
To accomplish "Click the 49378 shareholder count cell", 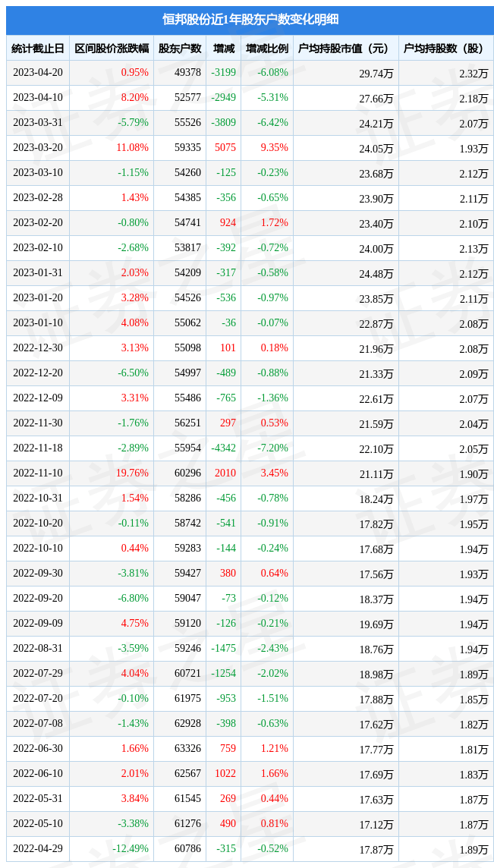I will (187, 73).
